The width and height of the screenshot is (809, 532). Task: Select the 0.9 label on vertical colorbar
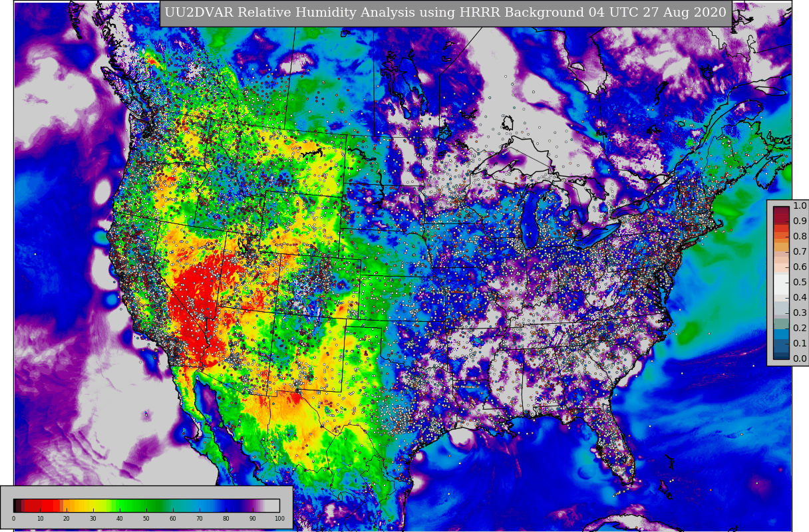(x=800, y=221)
